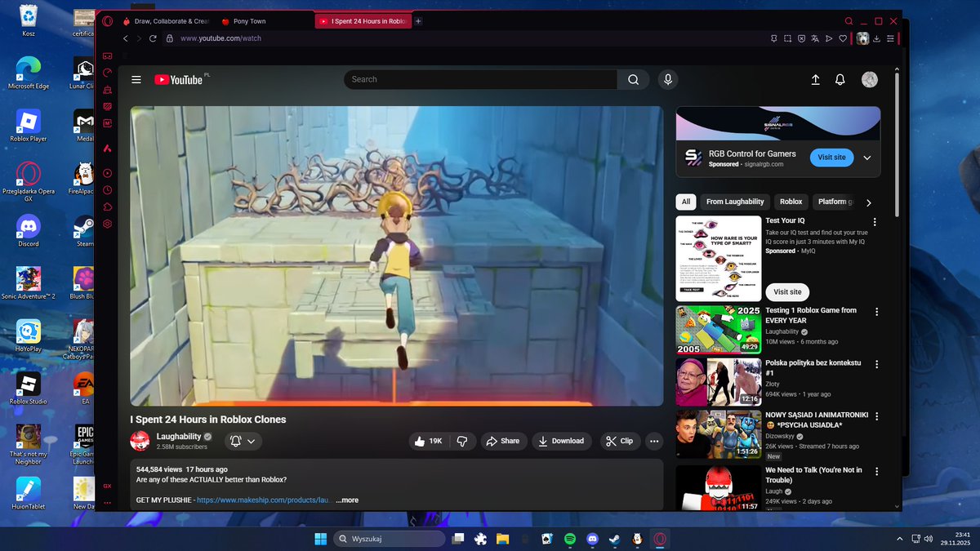Dislike the video with thumbs down
The height and width of the screenshot is (551, 980).
point(461,441)
